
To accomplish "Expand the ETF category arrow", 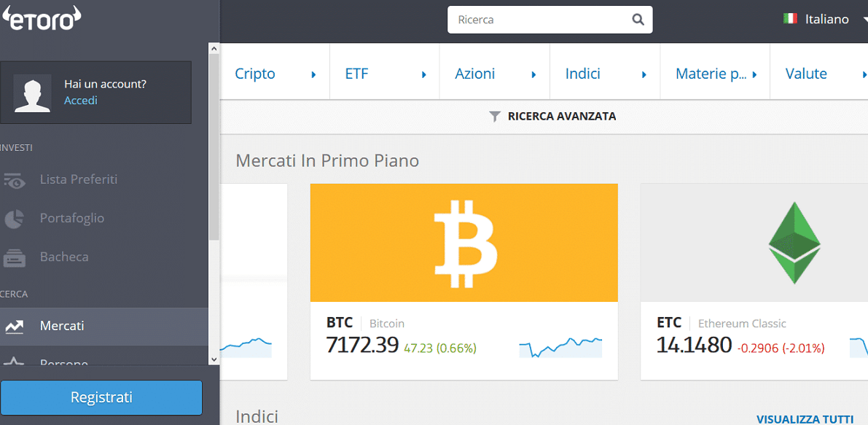I will [x=424, y=74].
